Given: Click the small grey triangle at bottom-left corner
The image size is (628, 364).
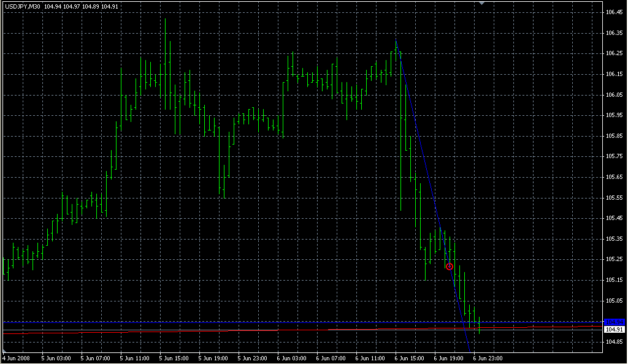Looking at the screenshot, I should (4, 351).
